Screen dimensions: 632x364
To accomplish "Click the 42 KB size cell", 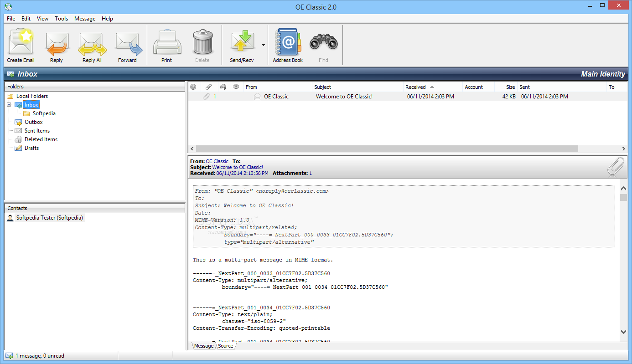I will tap(509, 97).
